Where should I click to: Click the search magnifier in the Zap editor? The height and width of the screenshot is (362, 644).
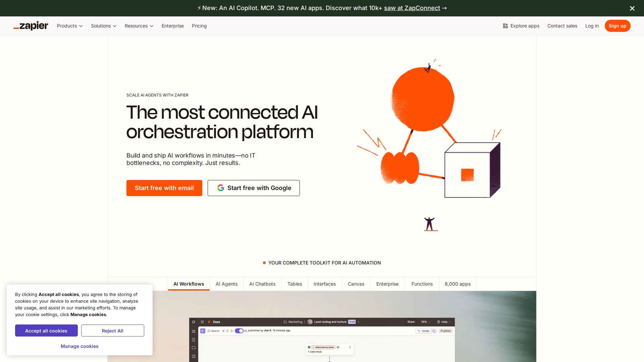tap(209, 331)
